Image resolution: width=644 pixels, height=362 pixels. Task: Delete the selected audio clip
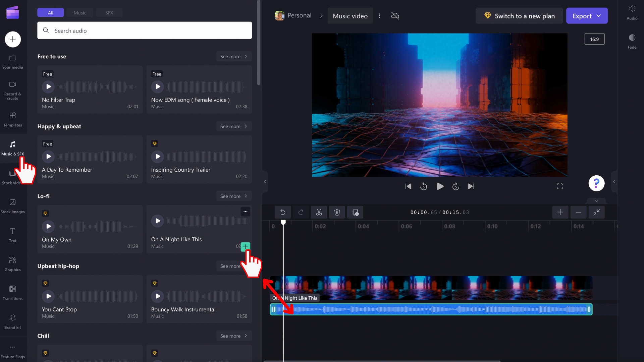pyautogui.click(x=337, y=212)
